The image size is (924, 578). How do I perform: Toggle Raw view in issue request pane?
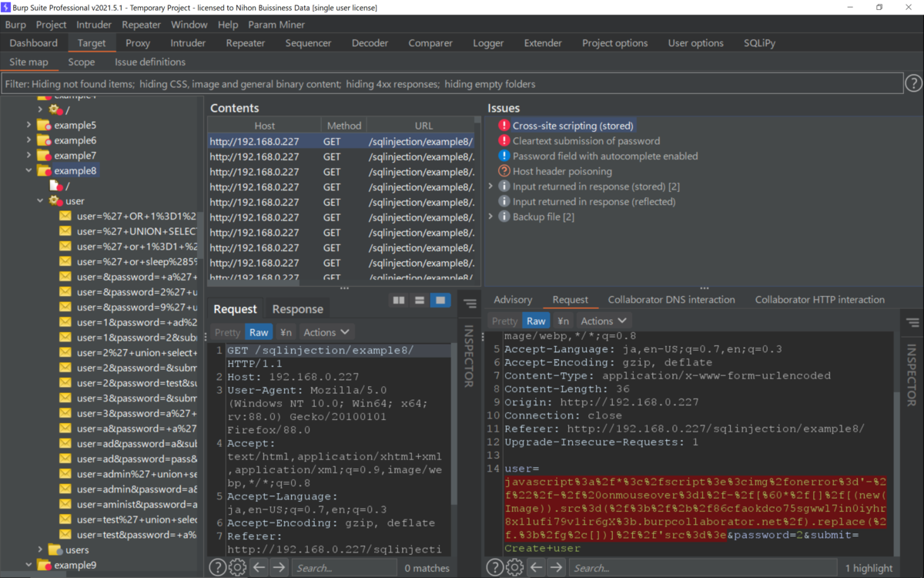coord(536,321)
